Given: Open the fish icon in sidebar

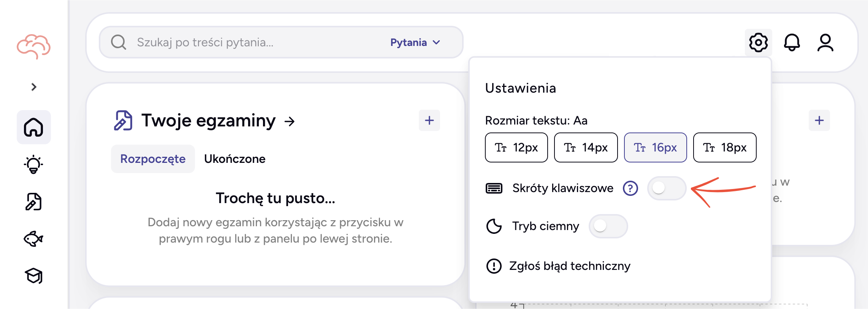Looking at the screenshot, I should click(33, 239).
